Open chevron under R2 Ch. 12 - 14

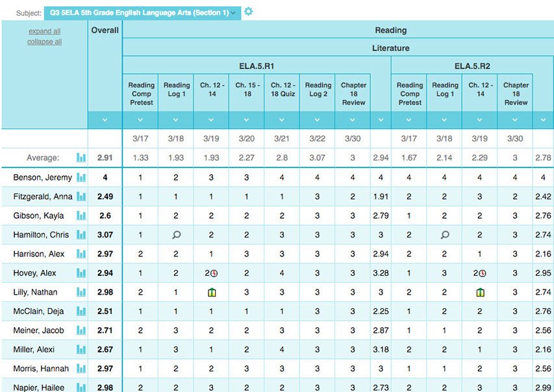479,120
